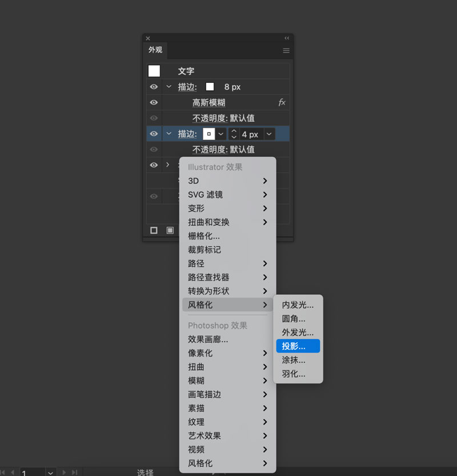
Task: Toggle eye for opacity under 高斯模糊
Action: [154, 118]
